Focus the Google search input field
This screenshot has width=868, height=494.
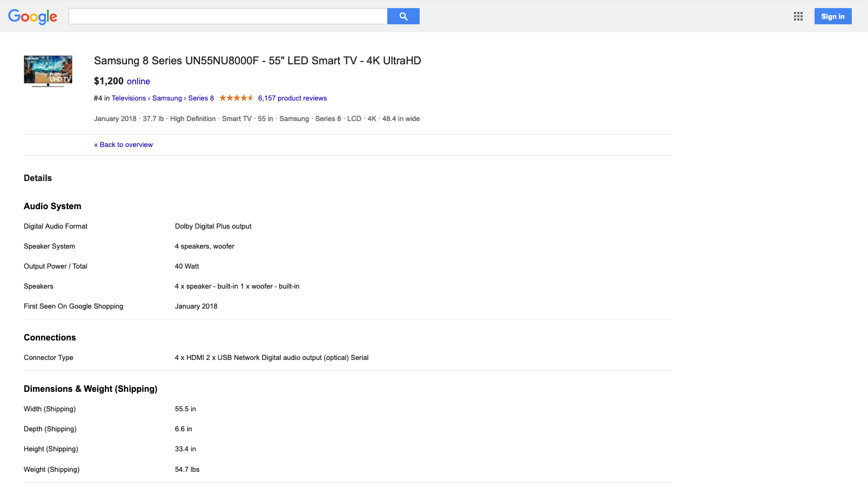pos(228,16)
